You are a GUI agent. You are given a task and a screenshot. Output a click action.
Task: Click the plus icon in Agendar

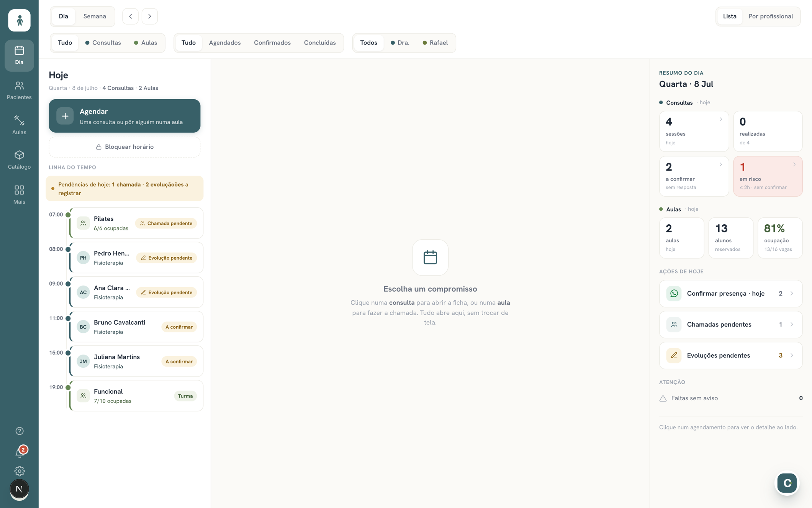pos(65,116)
